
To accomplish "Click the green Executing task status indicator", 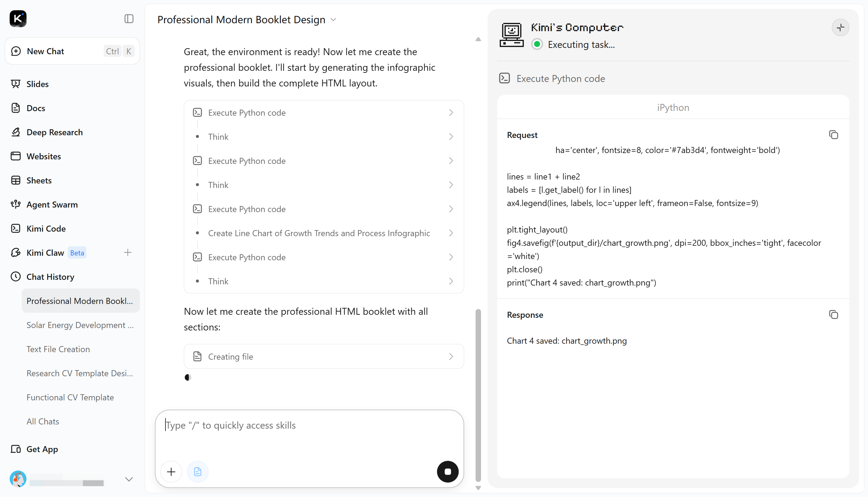I will pos(537,44).
